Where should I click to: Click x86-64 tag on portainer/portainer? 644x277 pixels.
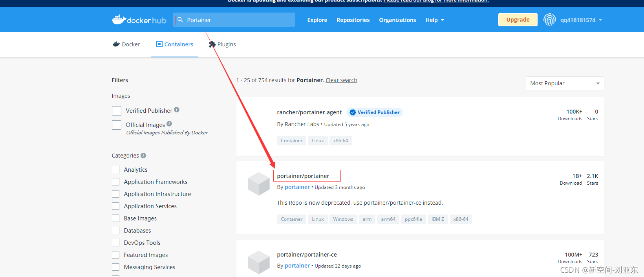461,219
